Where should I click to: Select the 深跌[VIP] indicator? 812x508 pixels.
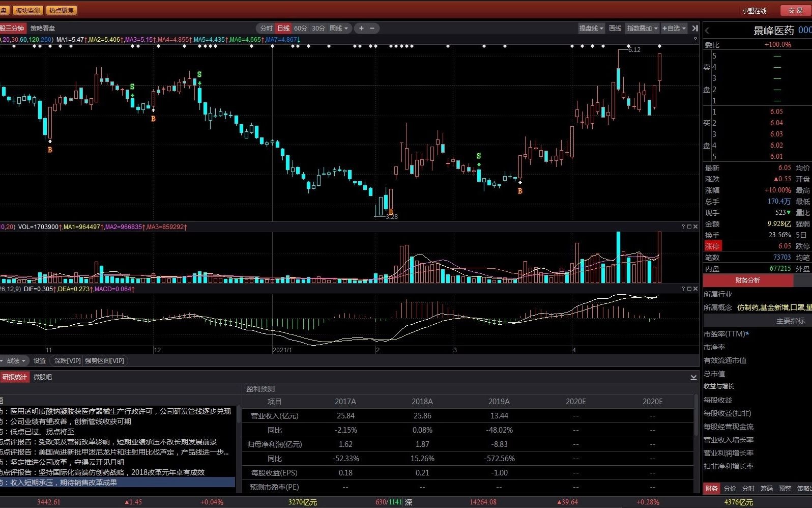click(67, 361)
